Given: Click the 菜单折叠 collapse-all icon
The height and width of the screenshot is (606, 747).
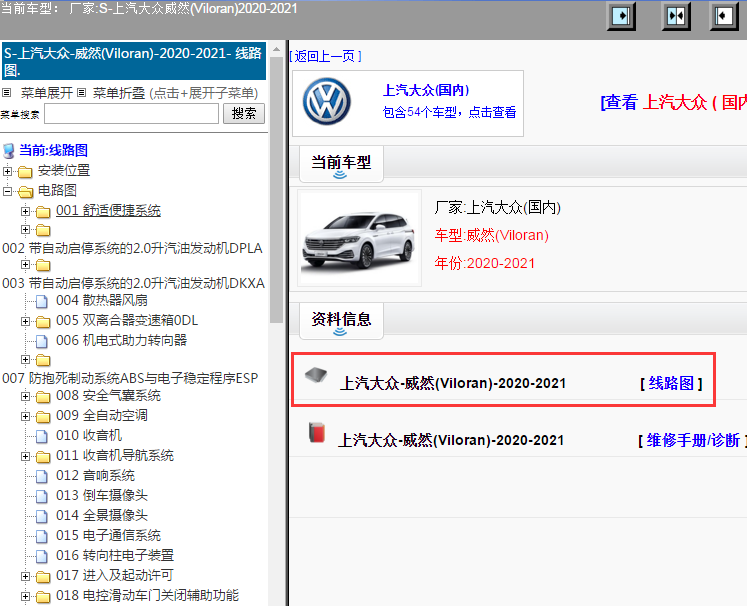Looking at the screenshot, I should 81,92.
